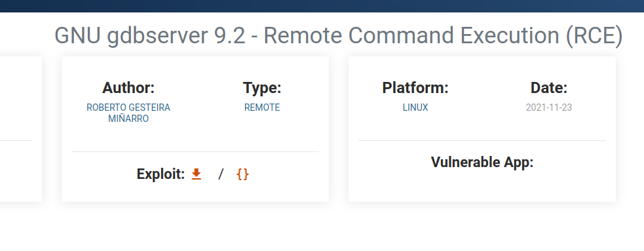
Task: Click the slash separator between exploit icons
Action: [221, 174]
